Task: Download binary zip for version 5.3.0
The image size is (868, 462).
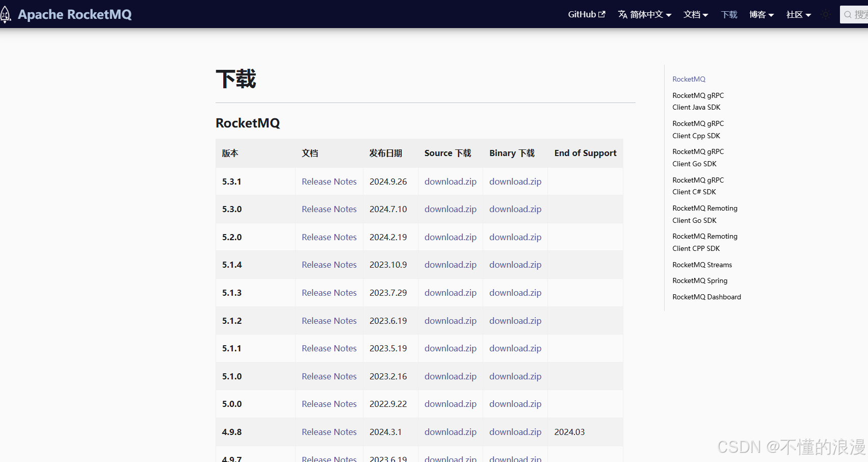Action: click(x=515, y=209)
